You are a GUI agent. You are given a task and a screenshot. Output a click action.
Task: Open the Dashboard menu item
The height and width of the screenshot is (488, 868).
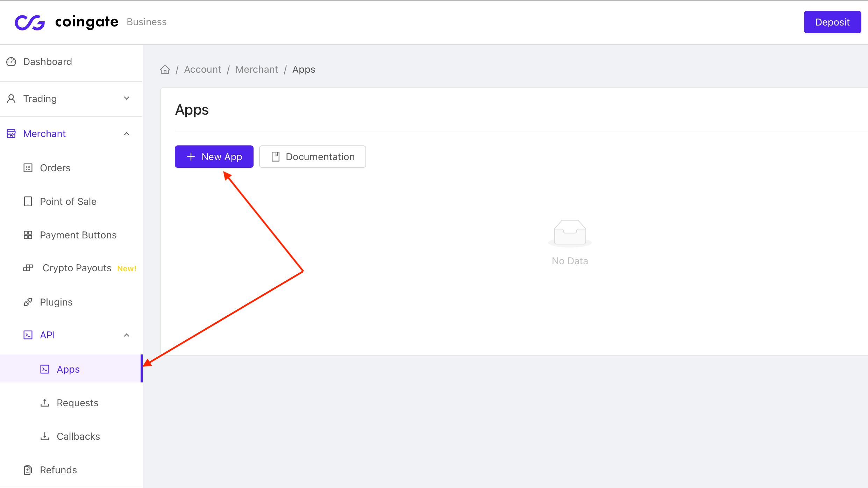coord(71,62)
